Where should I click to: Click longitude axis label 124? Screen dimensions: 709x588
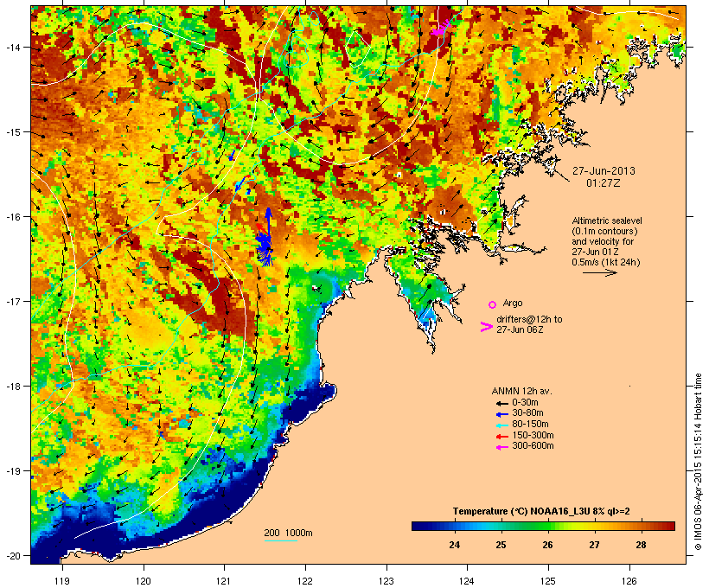(467, 581)
